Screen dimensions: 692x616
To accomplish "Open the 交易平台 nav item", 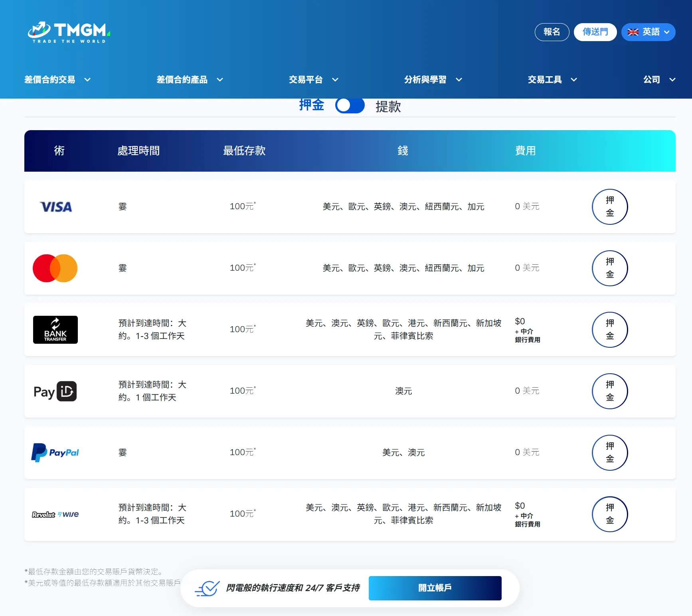I will [x=306, y=80].
